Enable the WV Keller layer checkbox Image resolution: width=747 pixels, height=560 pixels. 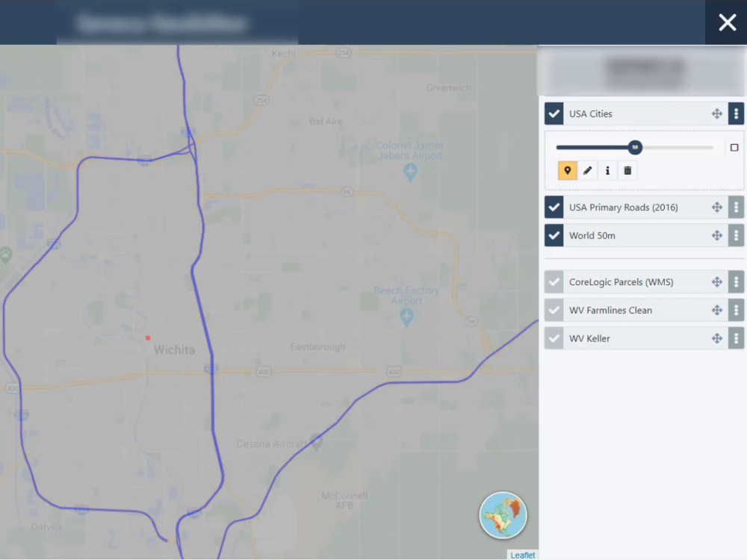click(x=554, y=338)
